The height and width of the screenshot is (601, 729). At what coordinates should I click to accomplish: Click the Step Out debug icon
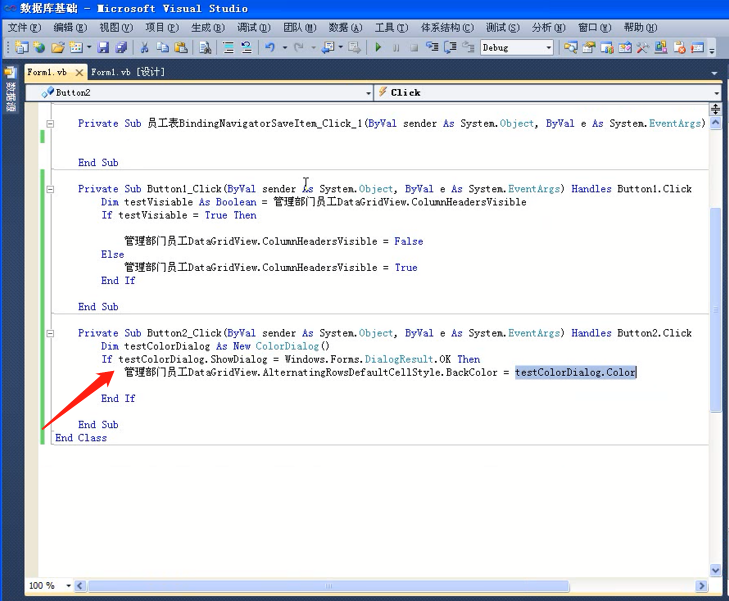(468, 47)
